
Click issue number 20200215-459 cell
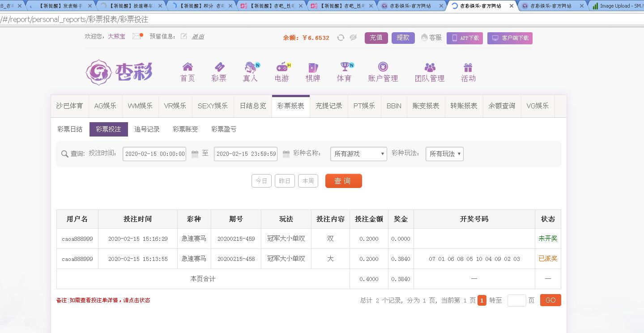(x=236, y=239)
